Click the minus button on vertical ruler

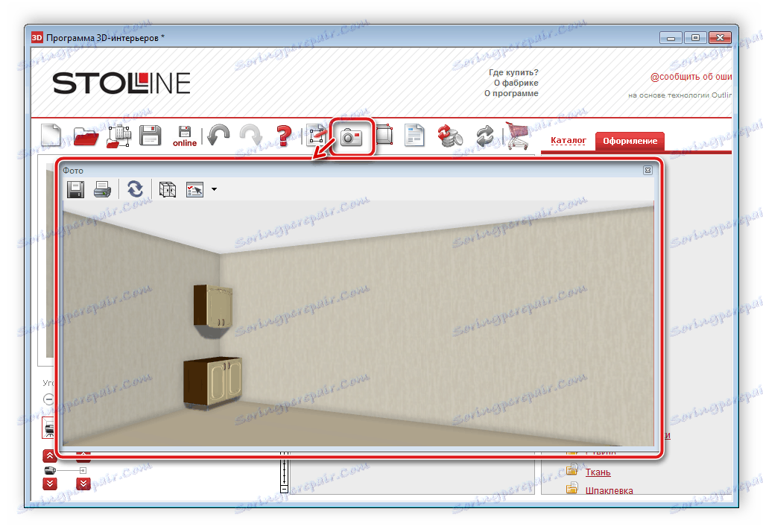284,488
